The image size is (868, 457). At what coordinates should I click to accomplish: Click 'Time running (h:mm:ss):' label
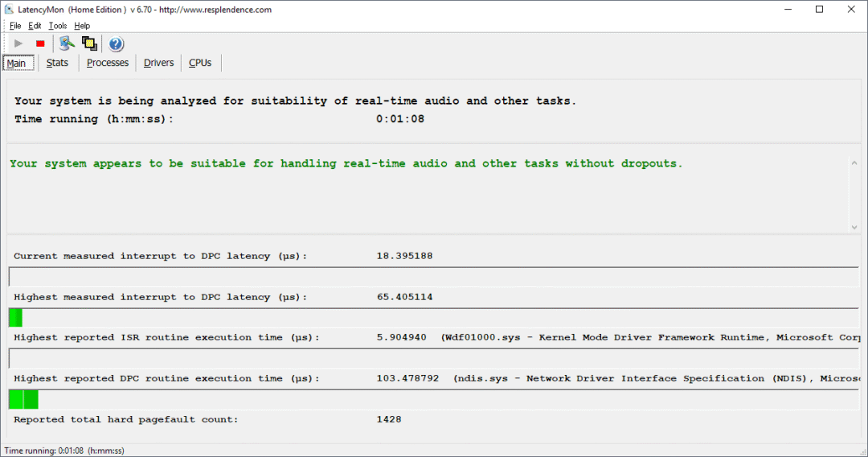click(93, 119)
